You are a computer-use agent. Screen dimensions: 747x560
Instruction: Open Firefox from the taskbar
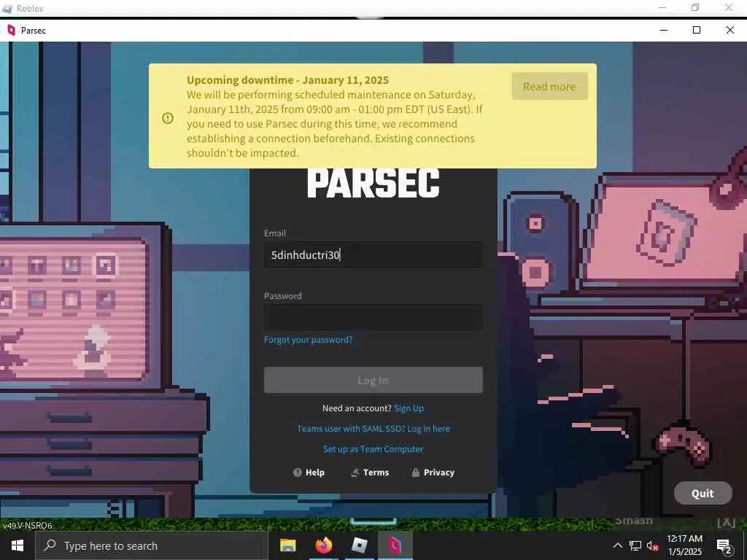click(323, 545)
